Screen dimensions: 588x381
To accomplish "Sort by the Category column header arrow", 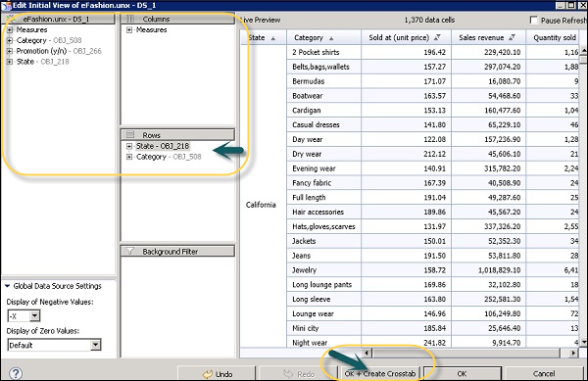I will [331, 38].
